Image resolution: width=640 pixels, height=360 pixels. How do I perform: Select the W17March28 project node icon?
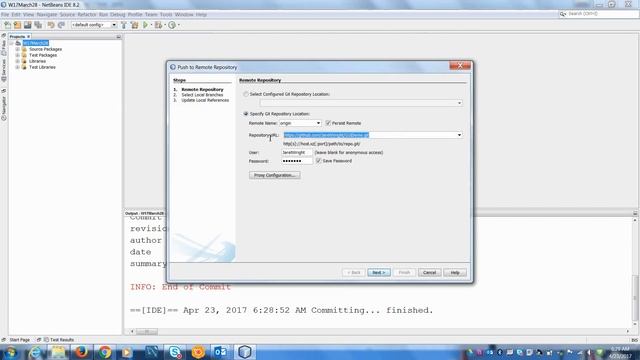pos(18,43)
